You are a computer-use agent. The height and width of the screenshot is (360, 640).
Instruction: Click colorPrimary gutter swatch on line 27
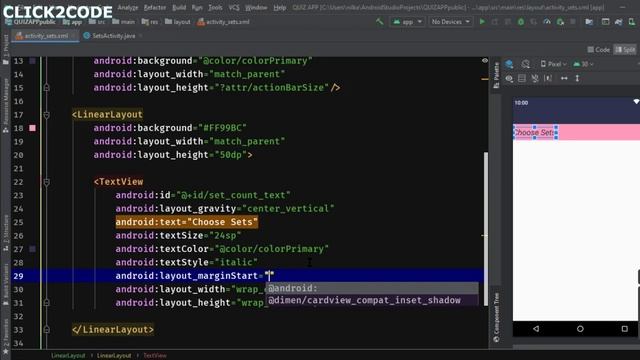[32, 249]
